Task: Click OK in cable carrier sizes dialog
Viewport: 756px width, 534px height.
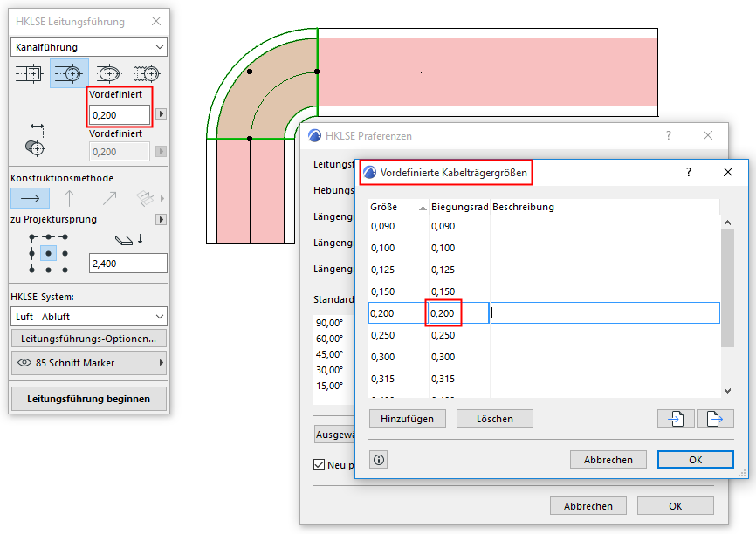Action: pos(695,459)
